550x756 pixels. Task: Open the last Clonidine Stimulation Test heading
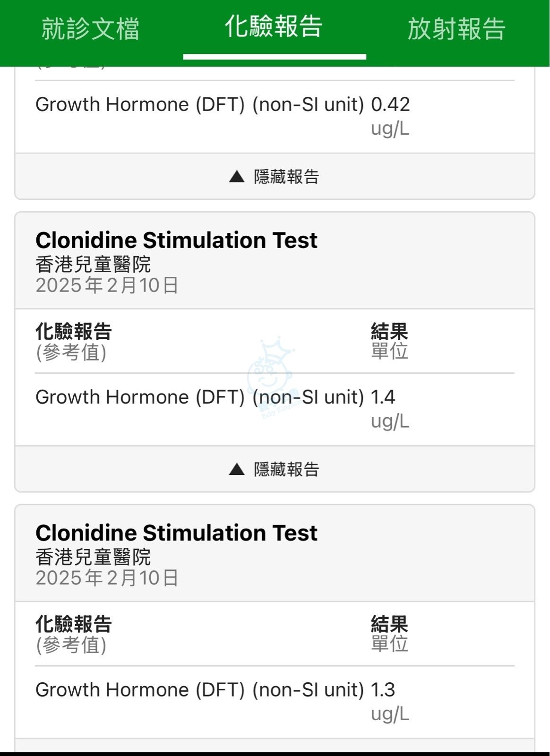[x=176, y=533]
